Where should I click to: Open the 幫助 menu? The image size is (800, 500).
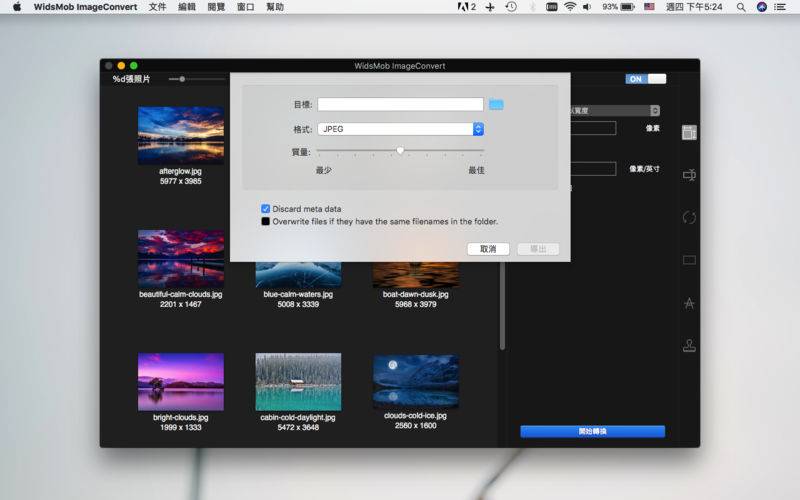point(275,7)
